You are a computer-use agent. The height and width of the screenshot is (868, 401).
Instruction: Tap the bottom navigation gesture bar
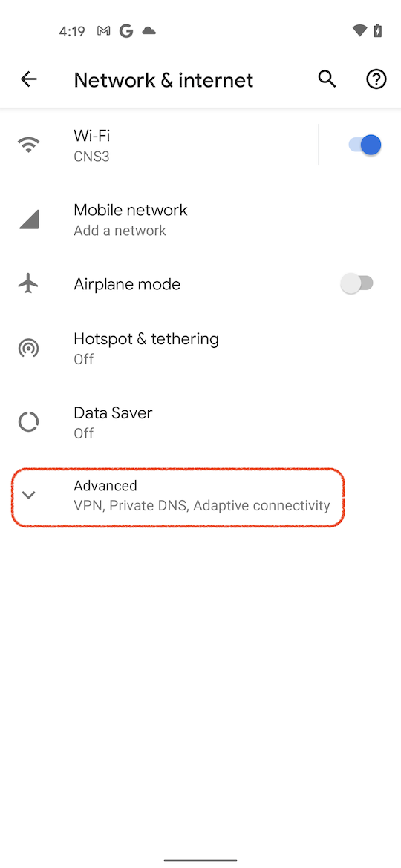tap(200, 861)
